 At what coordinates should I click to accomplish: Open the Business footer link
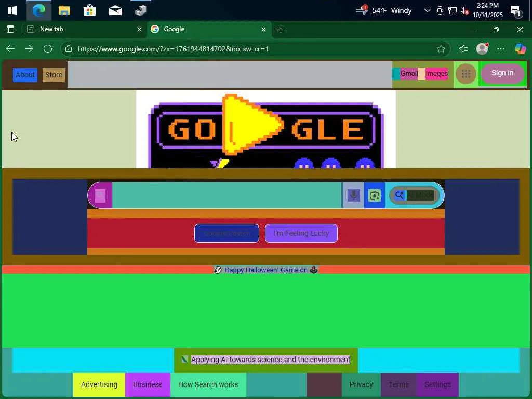click(x=148, y=385)
